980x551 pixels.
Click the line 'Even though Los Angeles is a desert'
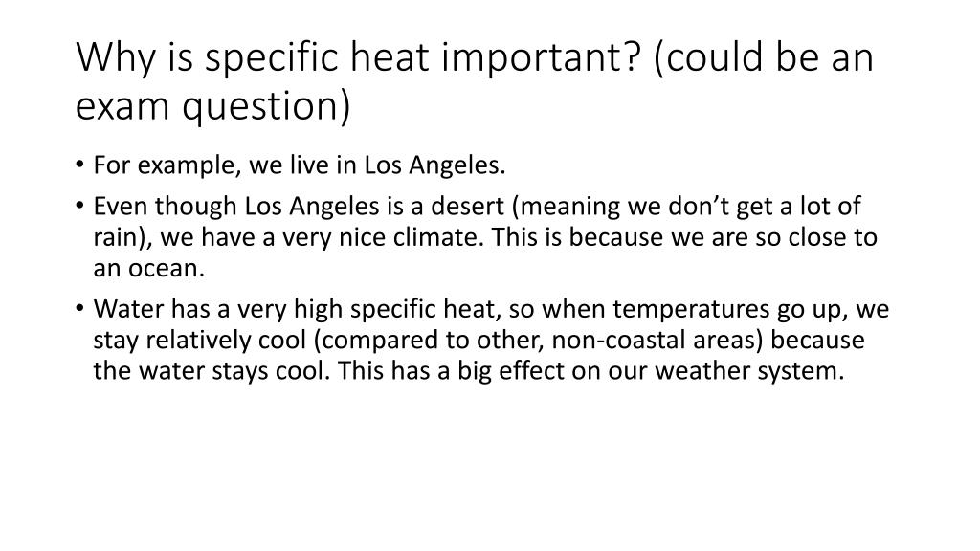click(299, 207)
